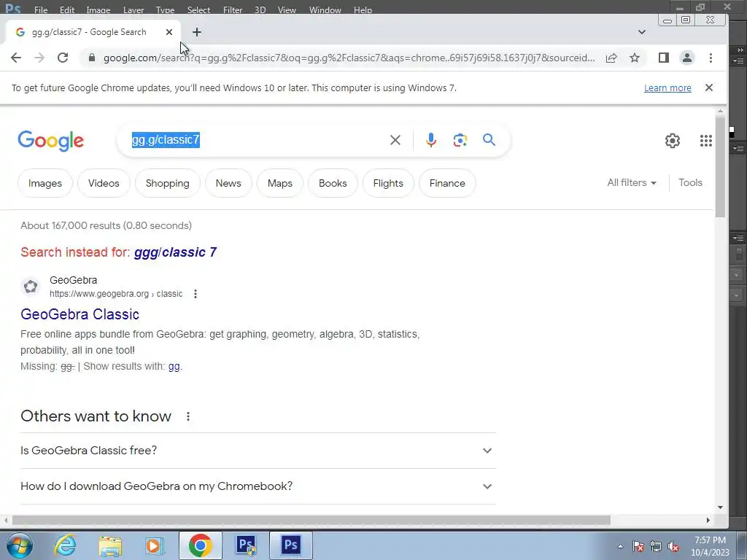Show results with gg link

pos(174,367)
